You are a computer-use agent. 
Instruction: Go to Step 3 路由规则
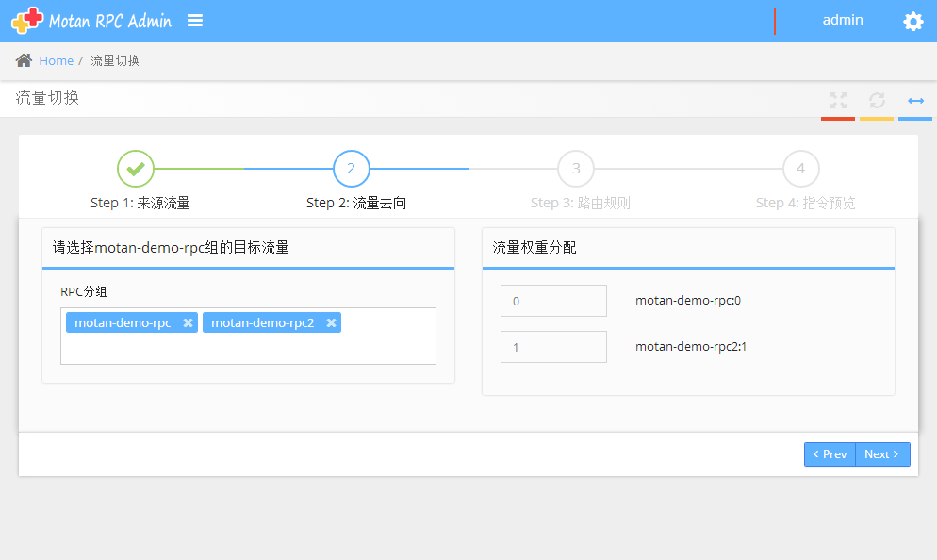(x=576, y=169)
